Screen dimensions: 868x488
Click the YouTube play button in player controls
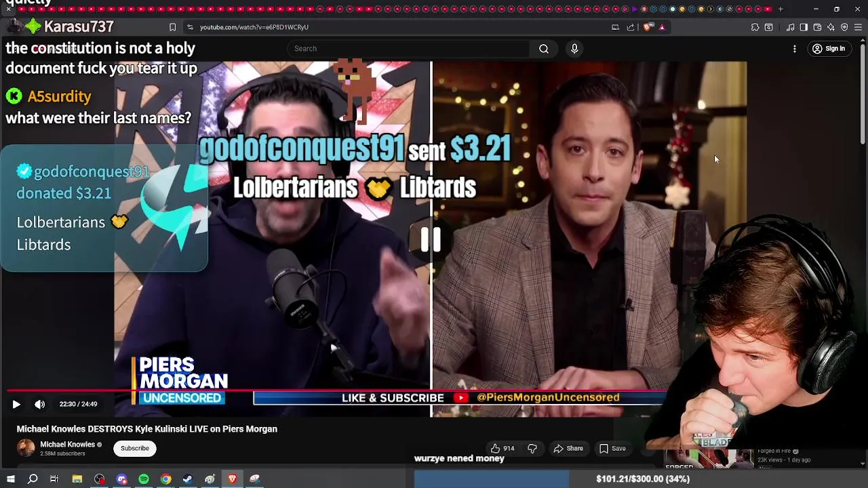pos(16,404)
